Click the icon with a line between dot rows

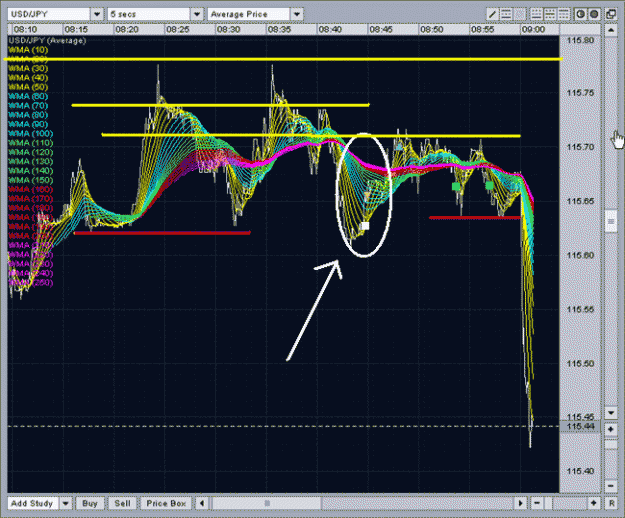click(x=550, y=14)
